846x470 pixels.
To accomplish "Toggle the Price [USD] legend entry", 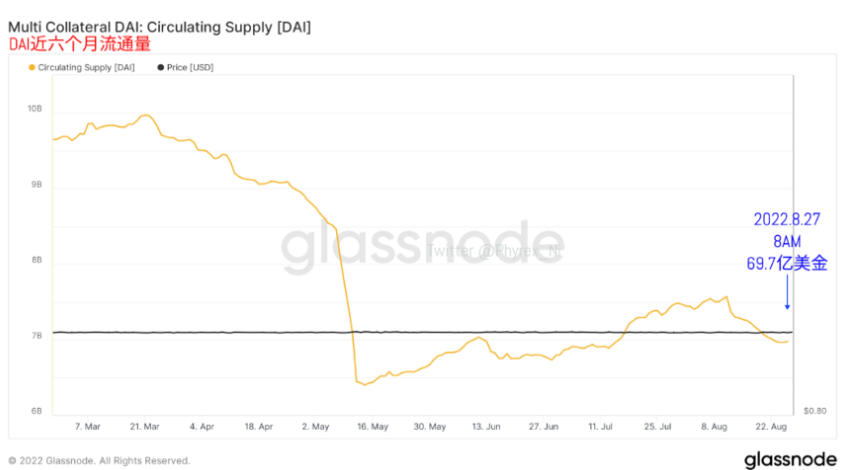I will tap(185, 67).
